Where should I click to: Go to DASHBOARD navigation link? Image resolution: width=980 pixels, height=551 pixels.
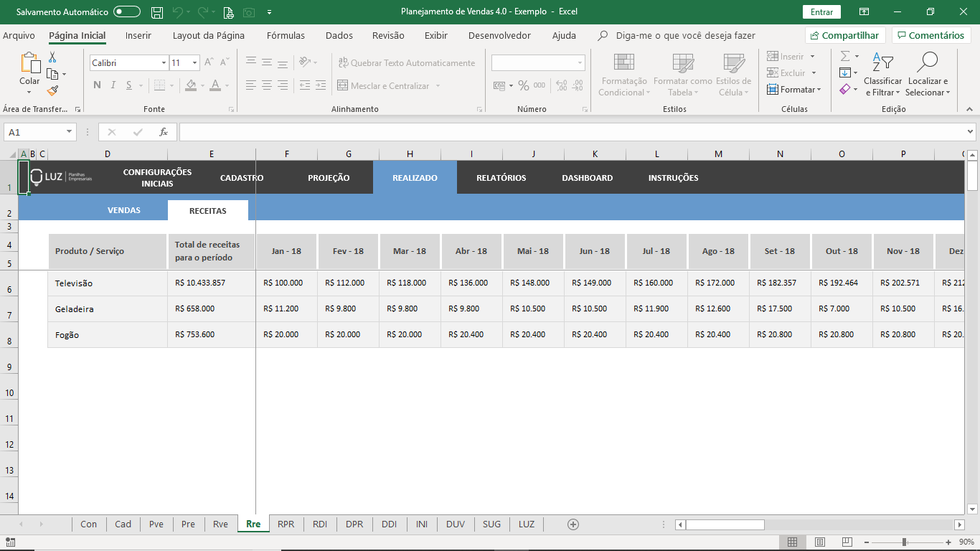(587, 178)
